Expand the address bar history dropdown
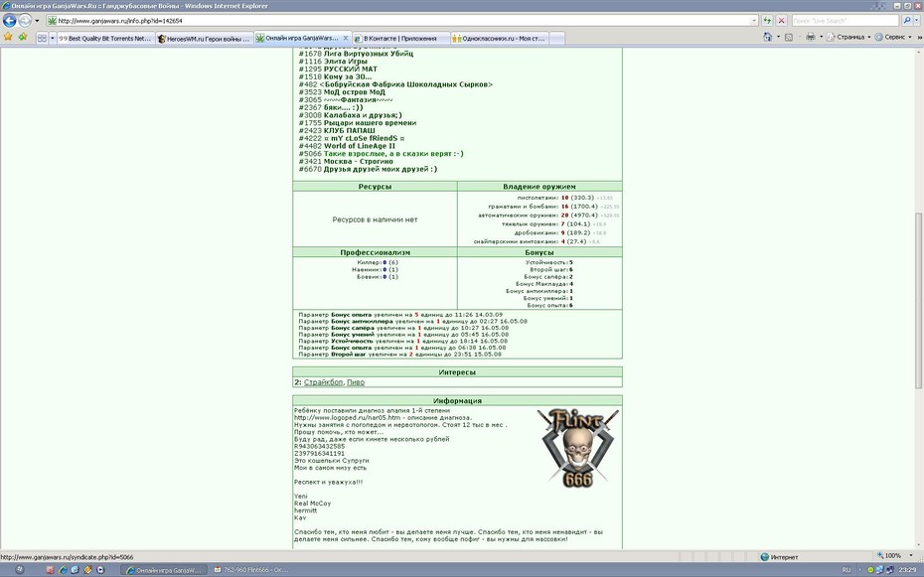The height and width of the screenshot is (577, 924). (x=754, y=21)
